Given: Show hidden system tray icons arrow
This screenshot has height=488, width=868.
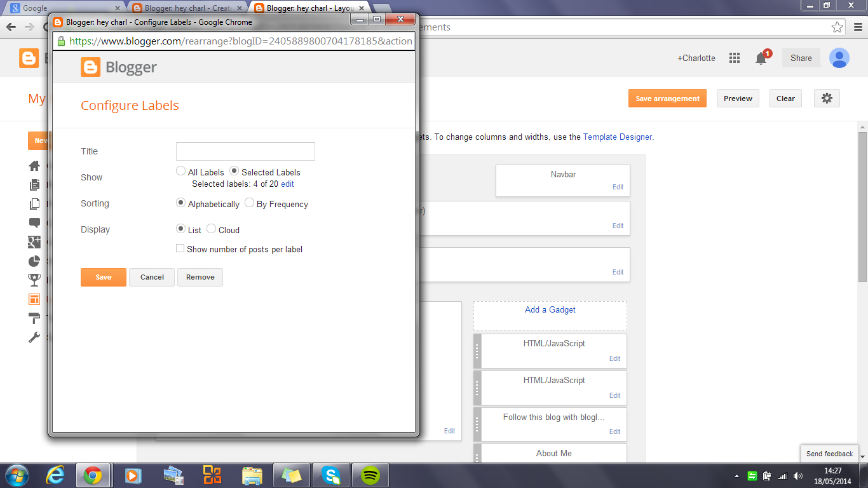Looking at the screenshot, I should pyautogui.click(x=736, y=476).
